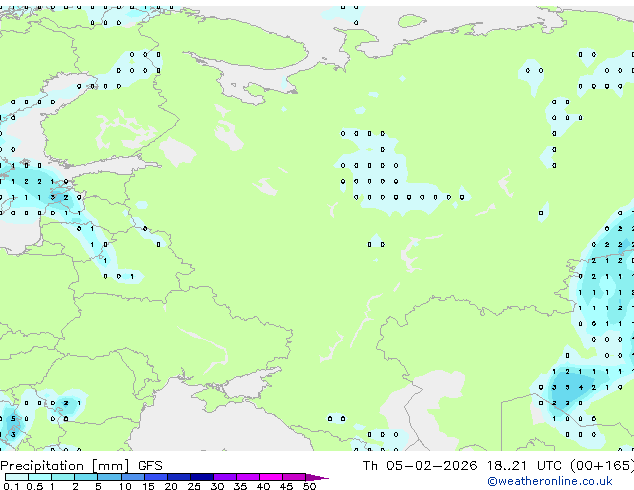Click the 'Precipitation [mm] GFS' title text
Image resolution: width=634 pixels, height=490 pixels.
(81, 466)
